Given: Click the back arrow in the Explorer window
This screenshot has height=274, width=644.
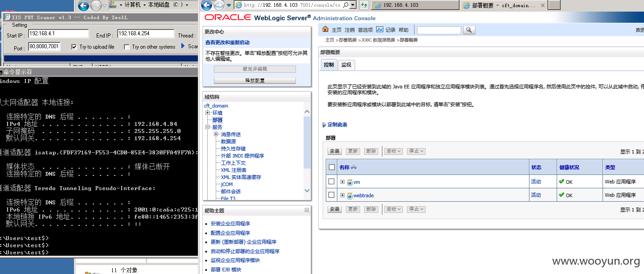Looking at the screenshot, I should tap(83, 6).
